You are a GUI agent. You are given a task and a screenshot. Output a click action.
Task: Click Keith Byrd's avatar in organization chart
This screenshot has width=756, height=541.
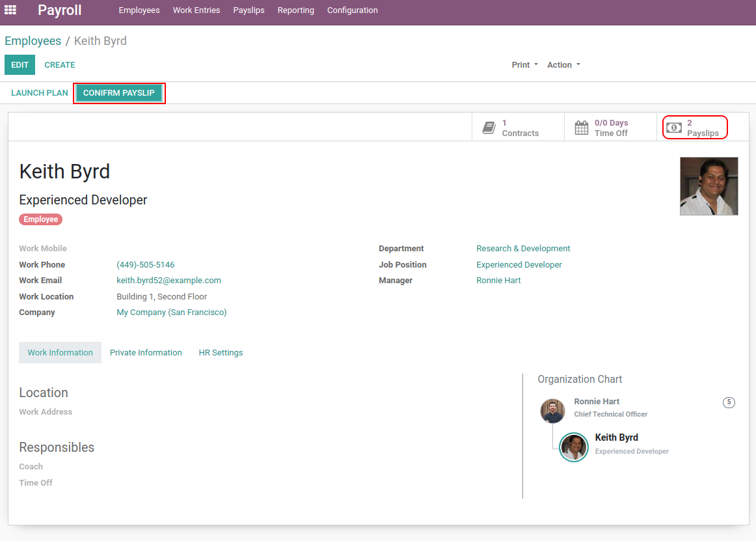[x=574, y=447]
